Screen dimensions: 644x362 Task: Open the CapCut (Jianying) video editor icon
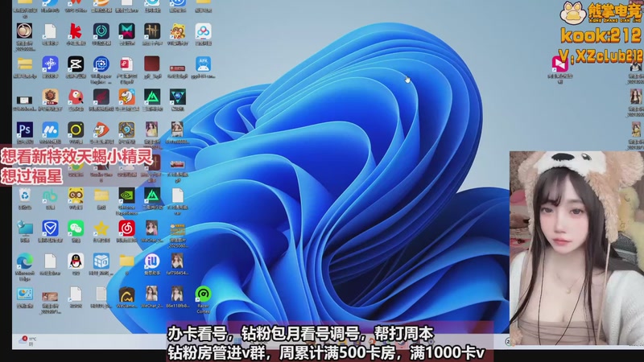pos(76,64)
